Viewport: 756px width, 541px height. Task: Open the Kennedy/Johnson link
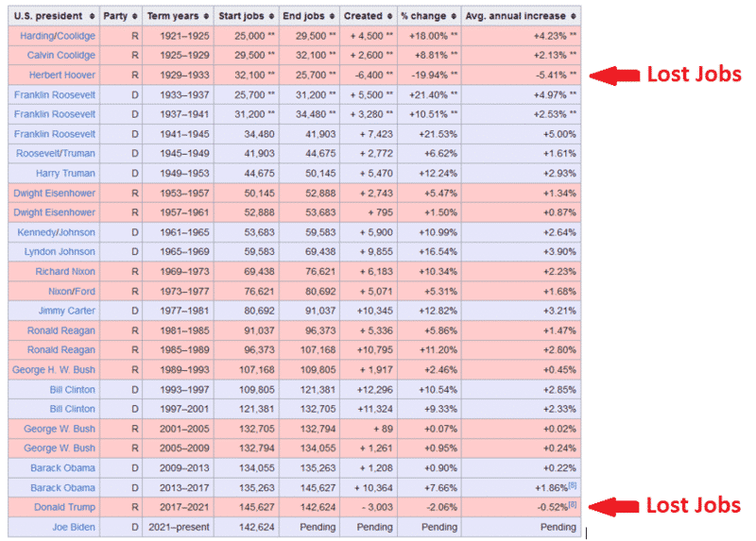point(56,232)
